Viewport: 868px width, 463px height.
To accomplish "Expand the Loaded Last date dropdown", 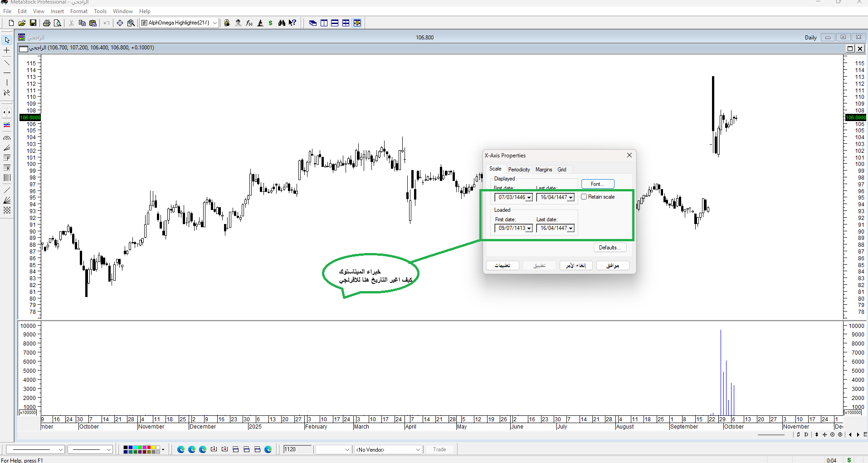I will click(x=571, y=229).
